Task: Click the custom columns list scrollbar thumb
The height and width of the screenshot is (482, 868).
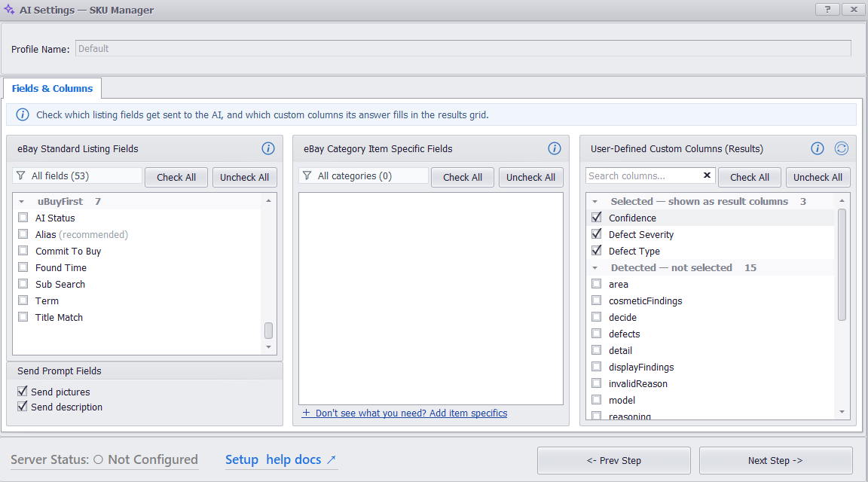Action: coord(842,264)
